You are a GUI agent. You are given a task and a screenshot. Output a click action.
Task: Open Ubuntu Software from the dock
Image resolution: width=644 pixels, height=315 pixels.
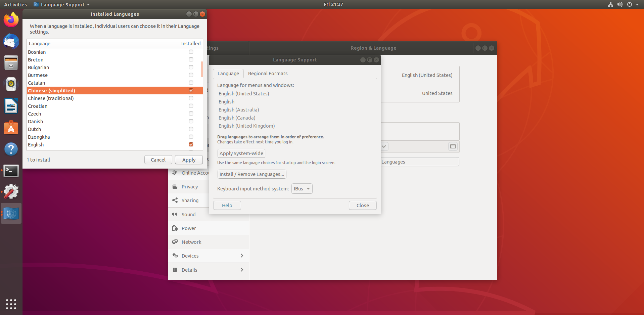pyautogui.click(x=11, y=128)
